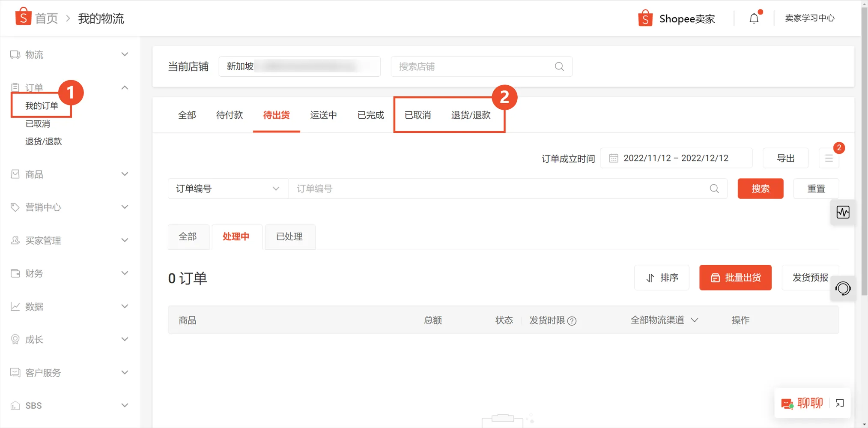Viewport: 868px width, 428px height.
Task: Open the notification bell
Action: [x=754, y=18]
